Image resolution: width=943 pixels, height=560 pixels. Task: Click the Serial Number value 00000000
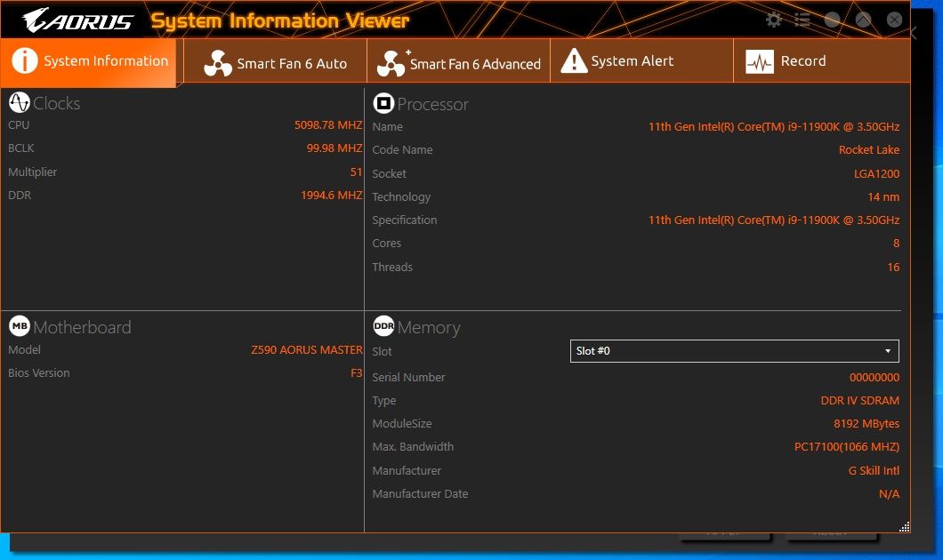point(874,378)
